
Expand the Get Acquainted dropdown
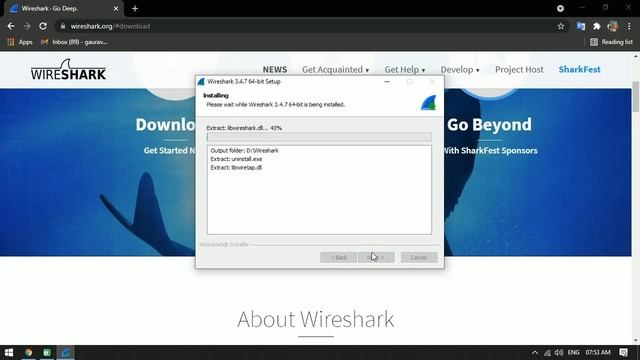(336, 69)
